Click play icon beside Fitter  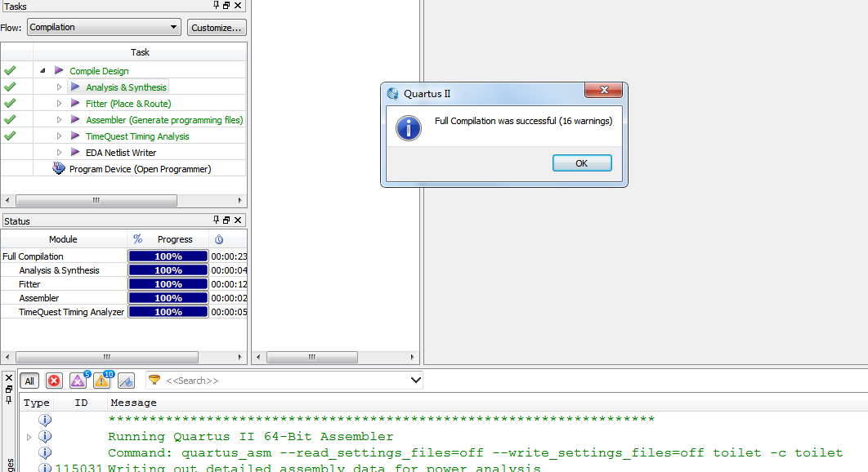75,104
